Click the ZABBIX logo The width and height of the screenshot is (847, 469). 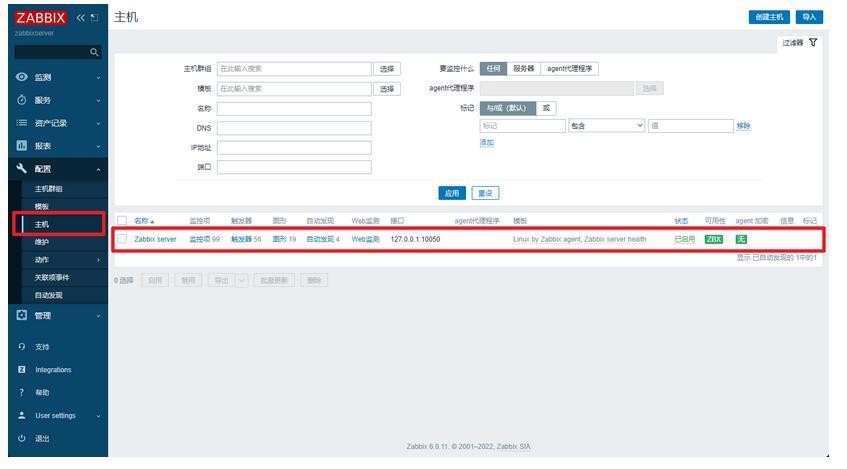(x=41, y=17)
